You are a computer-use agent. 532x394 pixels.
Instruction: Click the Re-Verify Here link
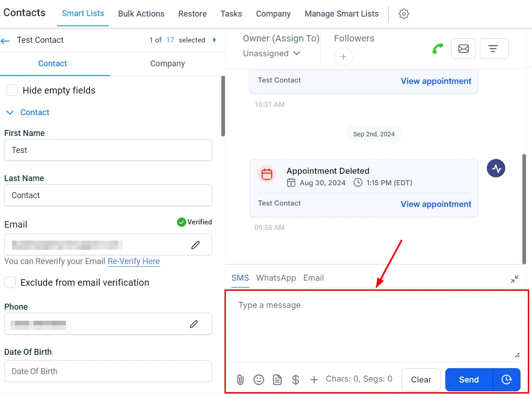click(134, 261)
